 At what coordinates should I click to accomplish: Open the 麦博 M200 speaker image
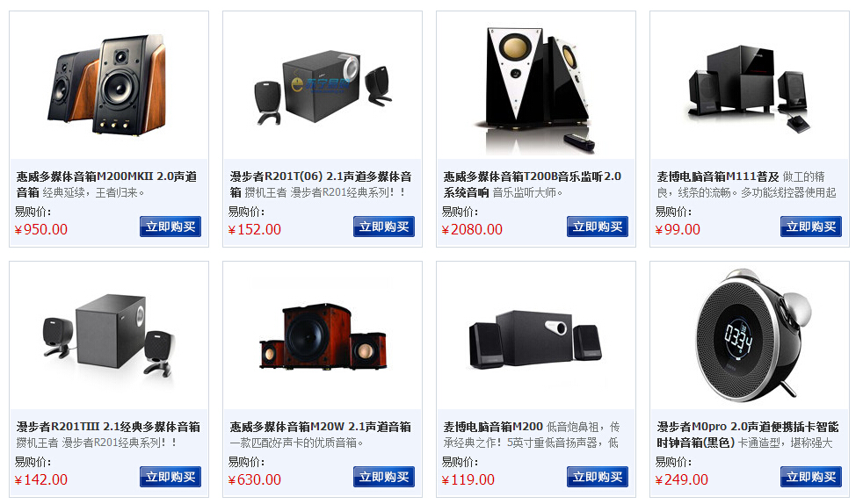click(x=536, y=335)
